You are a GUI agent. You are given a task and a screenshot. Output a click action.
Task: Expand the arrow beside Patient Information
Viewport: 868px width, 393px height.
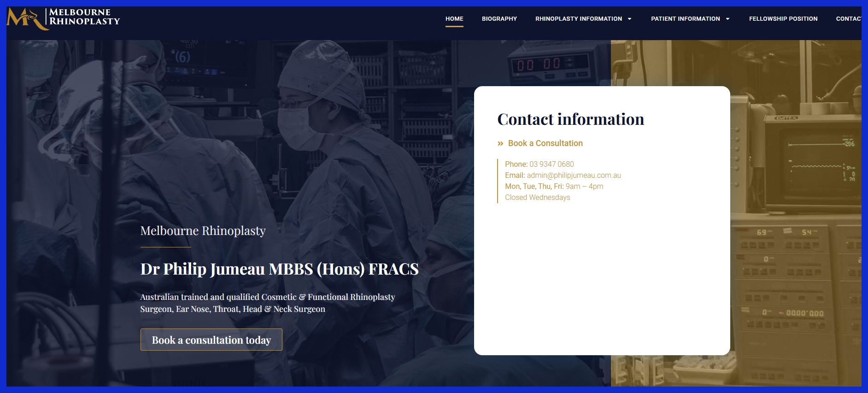coord(727,19)
